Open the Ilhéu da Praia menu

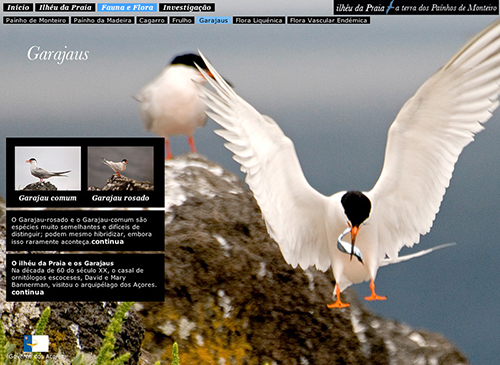coord(65,7)
